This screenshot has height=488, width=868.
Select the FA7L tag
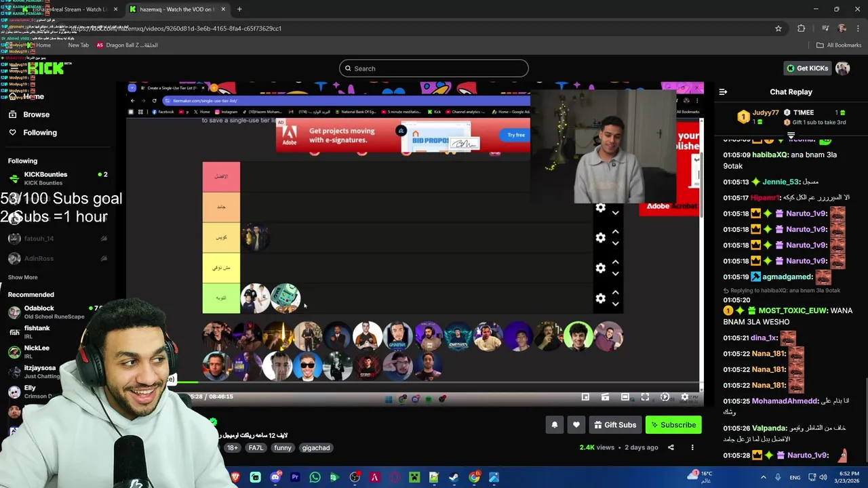click(x=256, y=448)
